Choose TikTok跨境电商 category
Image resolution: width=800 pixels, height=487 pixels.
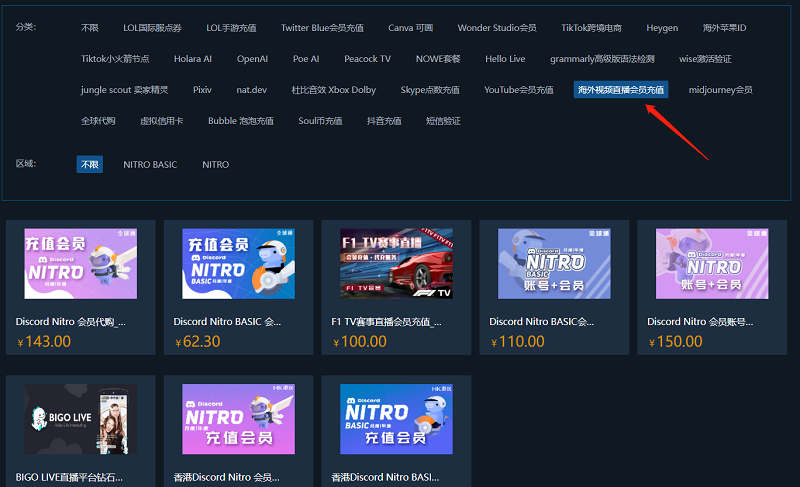[591, 28]
